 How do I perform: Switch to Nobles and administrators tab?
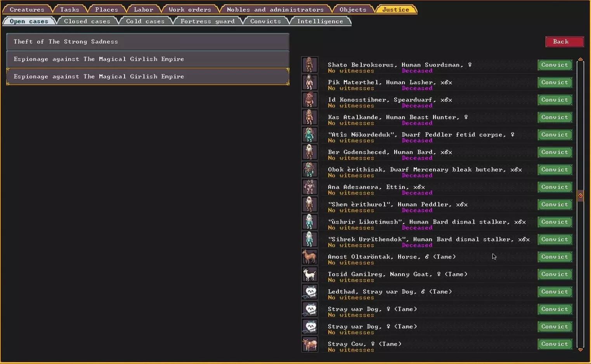[275, 9]
